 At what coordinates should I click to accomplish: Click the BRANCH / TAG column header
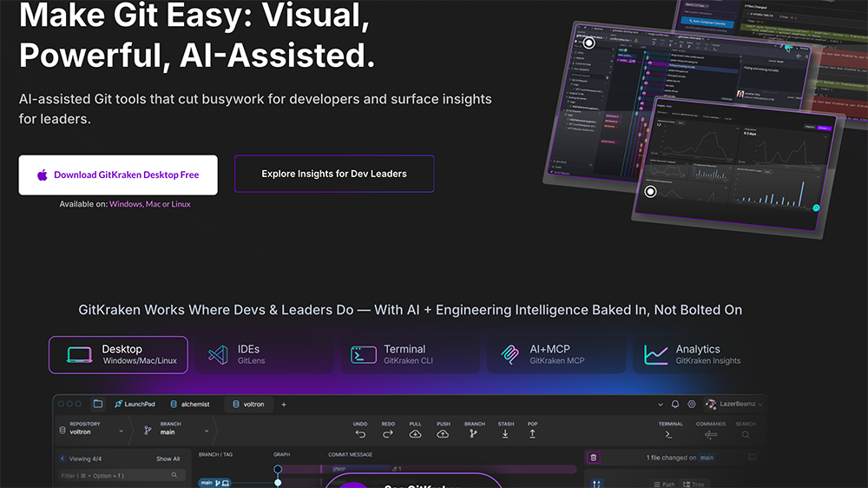point(215,455)
